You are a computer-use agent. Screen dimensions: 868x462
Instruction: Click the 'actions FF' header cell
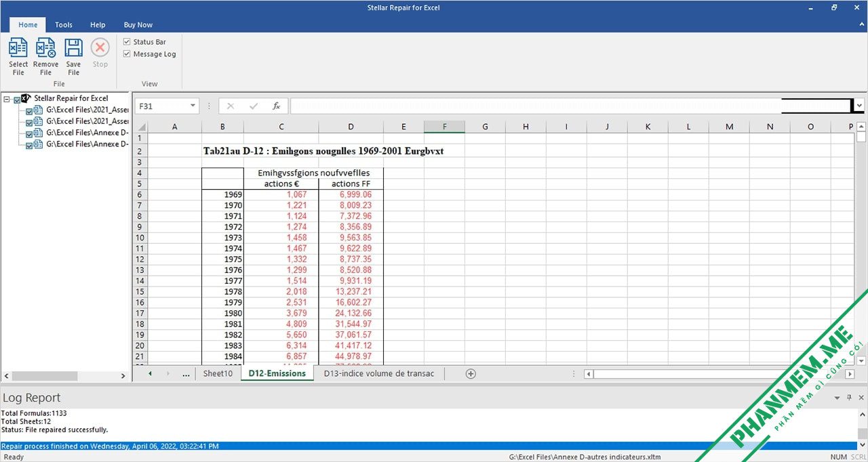(351, 184)
